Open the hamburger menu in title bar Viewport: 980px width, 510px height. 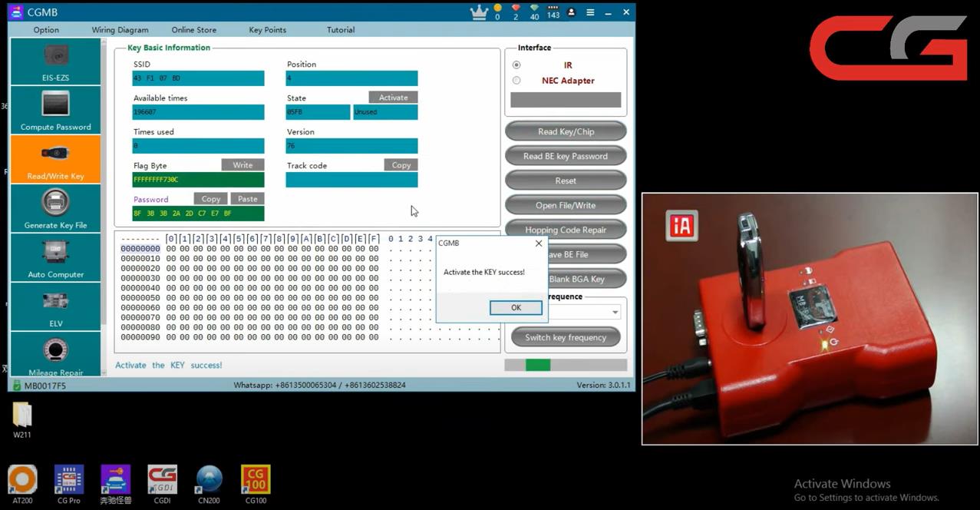point(590,12)
